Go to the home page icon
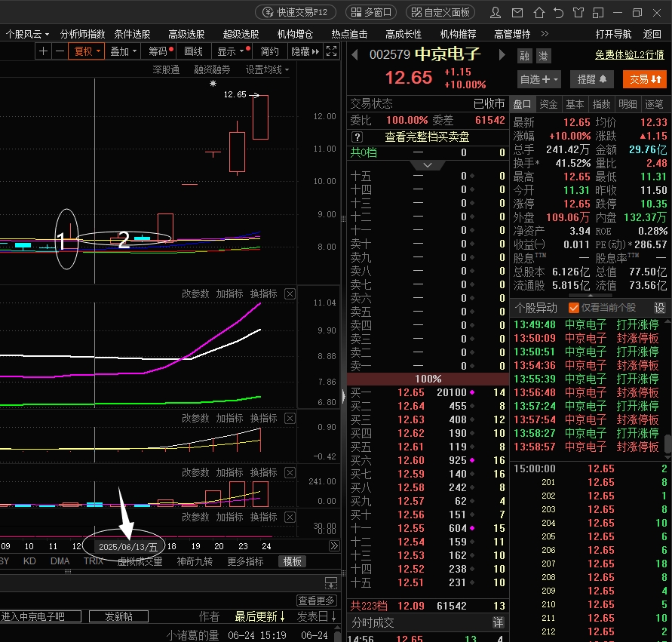The image size is (672, 642). [539, 12]
